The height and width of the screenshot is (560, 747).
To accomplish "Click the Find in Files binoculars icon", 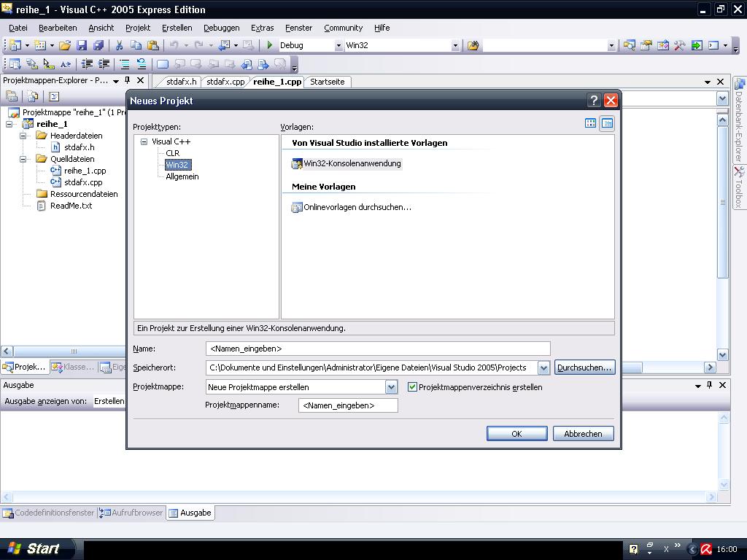I will tap(473, 45).
